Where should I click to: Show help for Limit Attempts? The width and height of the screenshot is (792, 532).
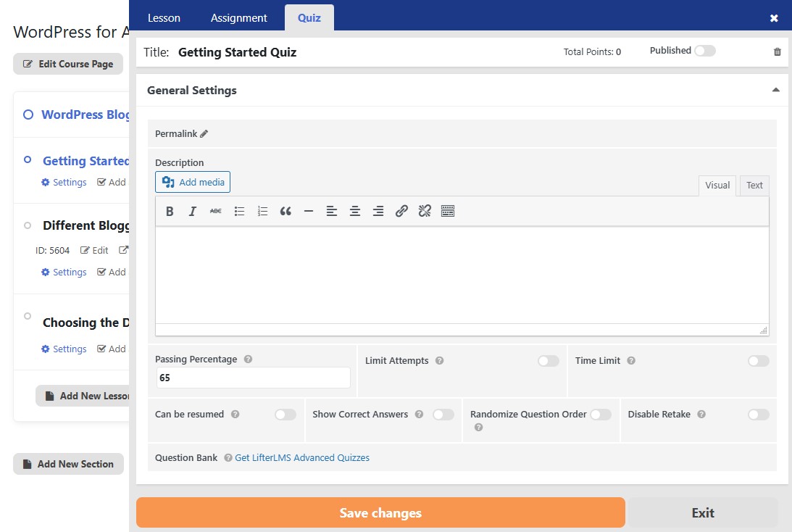pyautogui.click(x=439, y=361)
